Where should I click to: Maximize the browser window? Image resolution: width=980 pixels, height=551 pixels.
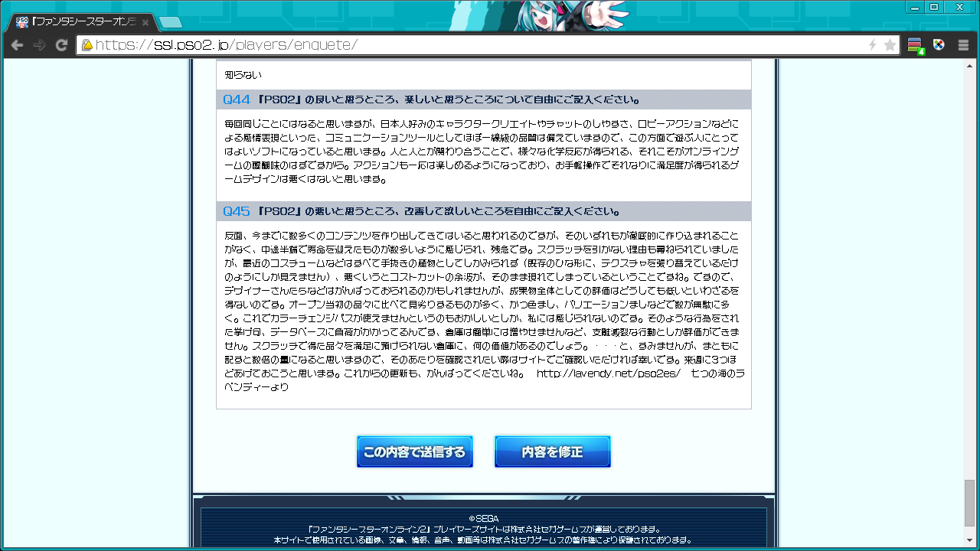click(933, 6)
